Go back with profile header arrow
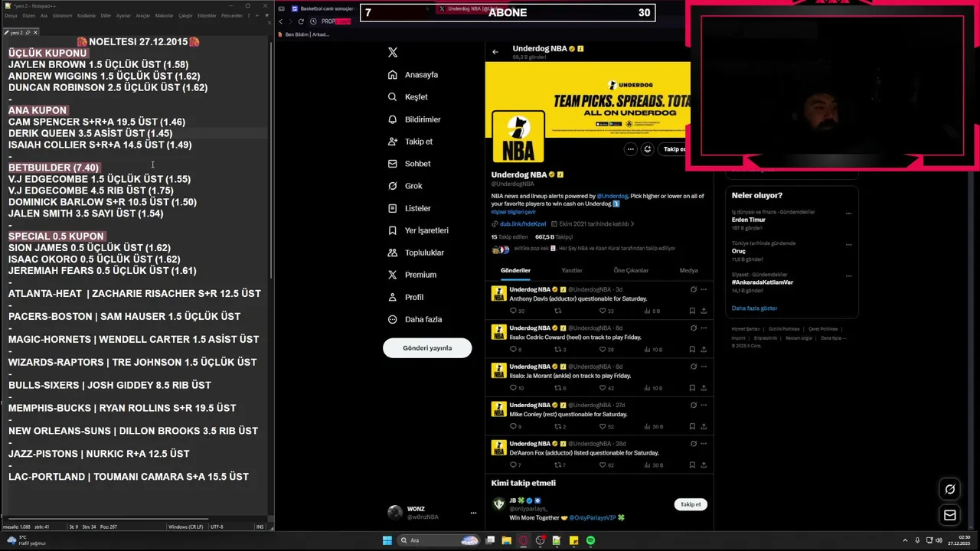This screenshot has height=551, width=980. [x=495, y=52]
